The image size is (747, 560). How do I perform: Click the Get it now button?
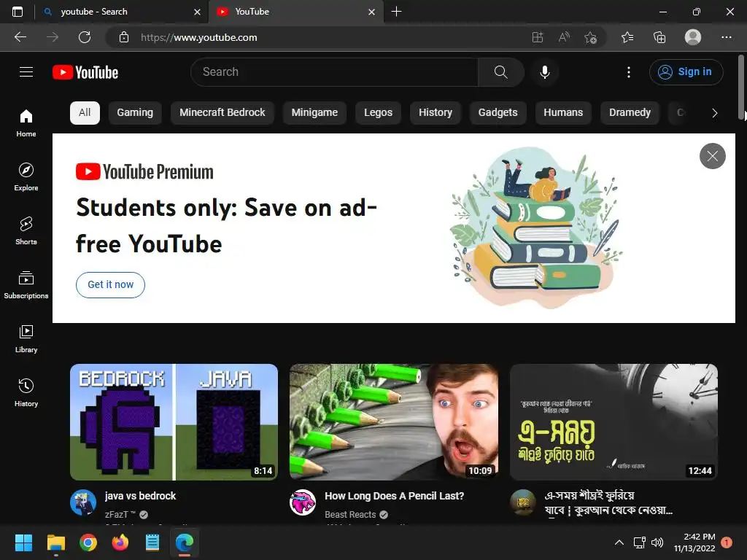111,285
